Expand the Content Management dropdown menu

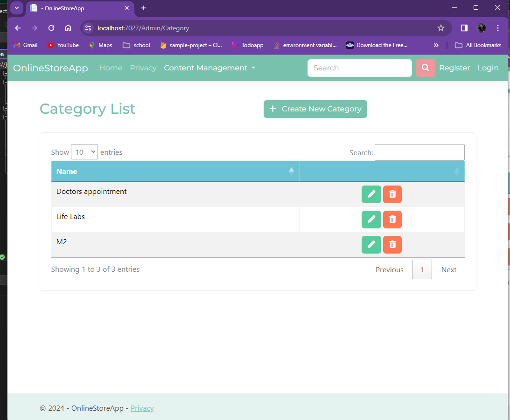click(x=210, y=68)
